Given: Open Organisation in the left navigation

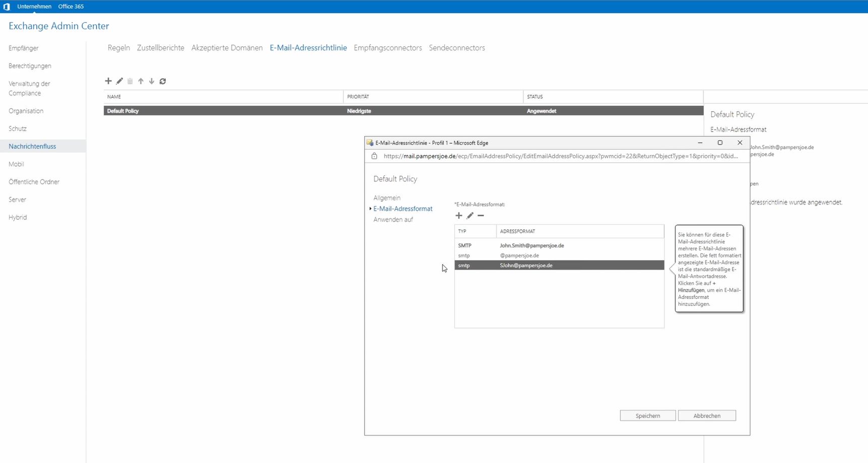Looking at the screenshot, I should 26,111.
